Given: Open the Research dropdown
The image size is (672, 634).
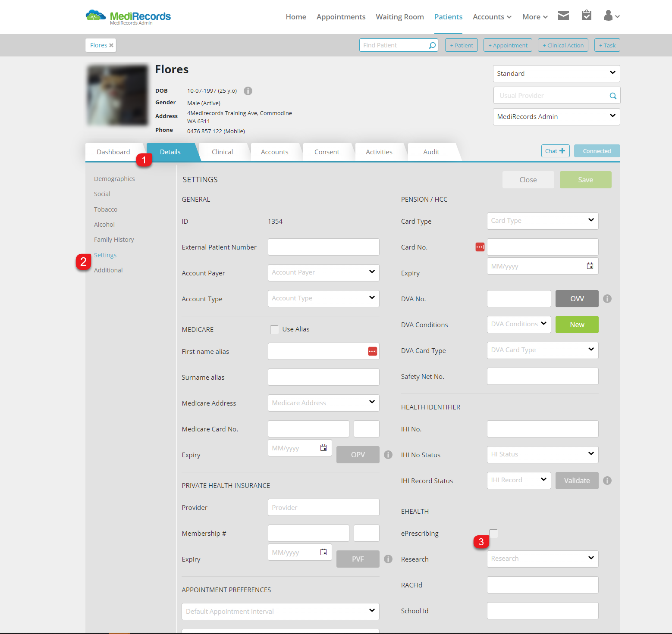Looking at the screenshot, I should (x=543, y=559).
